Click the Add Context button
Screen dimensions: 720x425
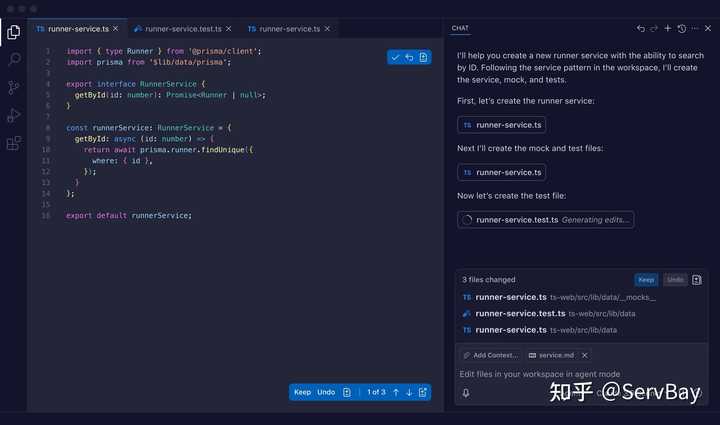pos(490,355)
